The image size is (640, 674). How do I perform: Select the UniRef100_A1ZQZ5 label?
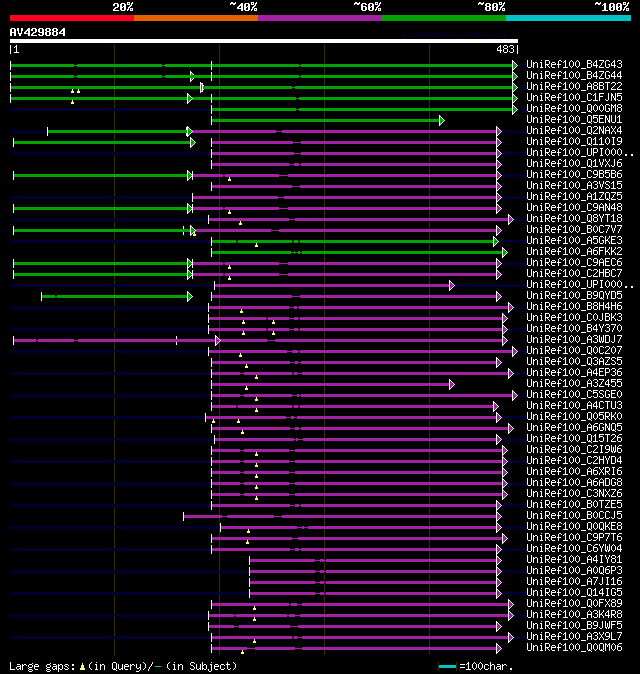point(574,196)
